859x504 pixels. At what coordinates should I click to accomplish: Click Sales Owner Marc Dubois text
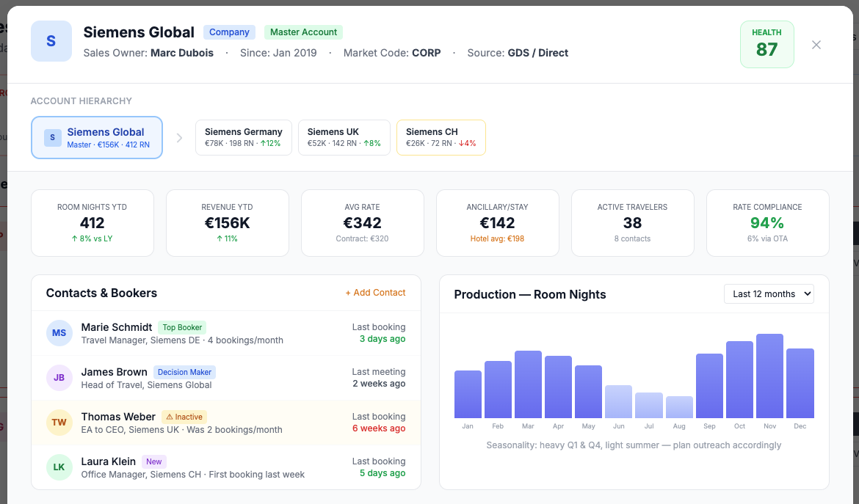148,53
